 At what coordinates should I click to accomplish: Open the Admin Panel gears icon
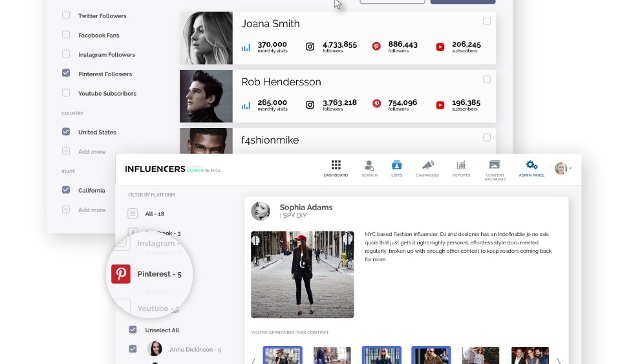[x=531, y=165]
